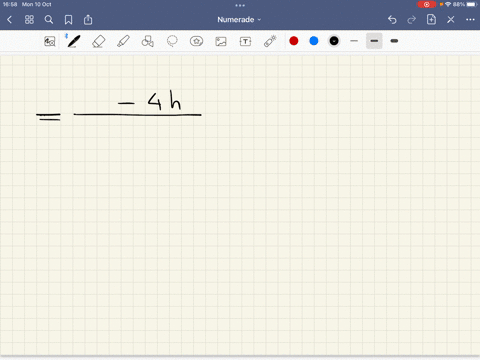Select the Highlighter tool
The height and width of the screenshot is (360, 480).
pyautogui.click(x=123, y=41)
